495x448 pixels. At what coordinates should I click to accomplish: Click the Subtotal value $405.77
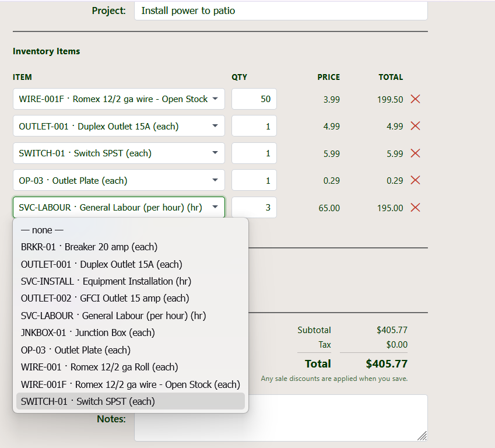pyautogui.click(x=392, y=330)
